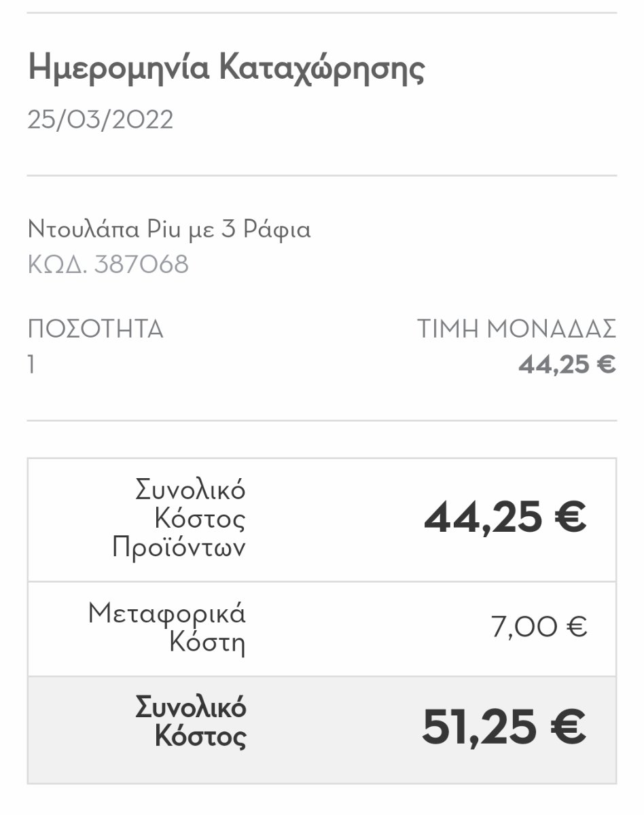Click the shaded total cost row
This screenshot has width=644, height=815.
pos(322,729)
